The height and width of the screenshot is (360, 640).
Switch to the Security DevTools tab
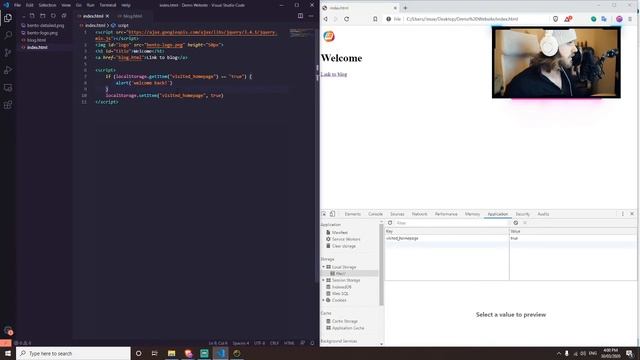pyautogui.click(x=522, y=214)
